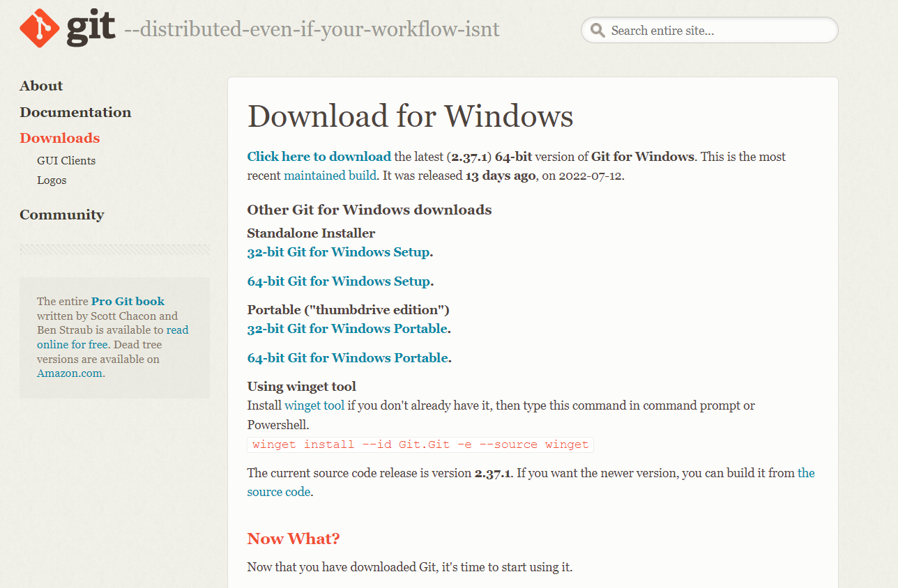Image resolution: width=898 pixels, height=588 pixels.
Task: Open the Logos page
Action: [52, 180]
